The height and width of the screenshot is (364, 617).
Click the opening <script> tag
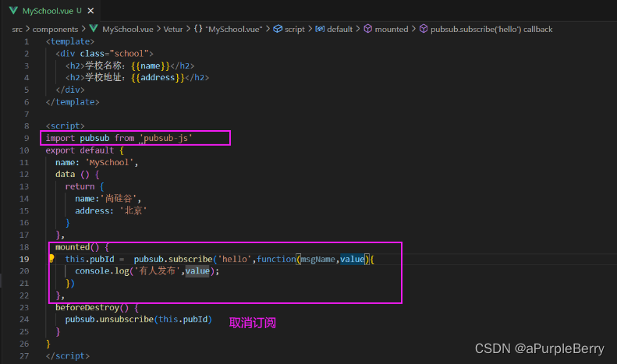point(65,125)
